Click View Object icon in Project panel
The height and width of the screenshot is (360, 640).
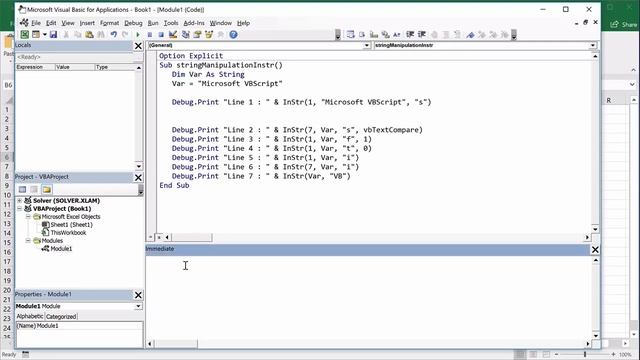pos(34,189)
